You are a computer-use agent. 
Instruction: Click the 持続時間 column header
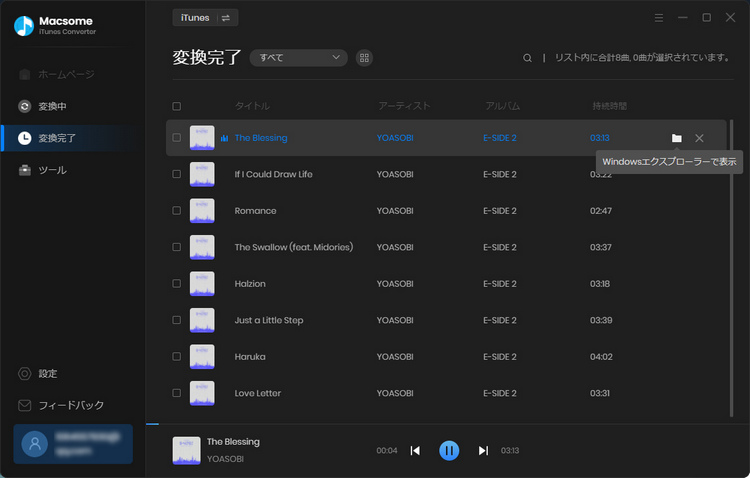609,106
